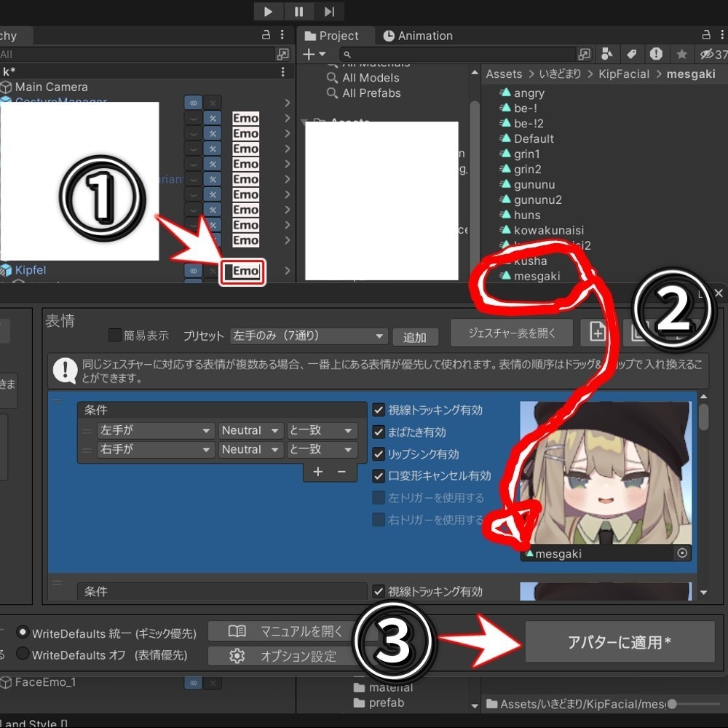
Task: Click the object picker circle on mesgaki motion field
Action: [x=682, y=553]
